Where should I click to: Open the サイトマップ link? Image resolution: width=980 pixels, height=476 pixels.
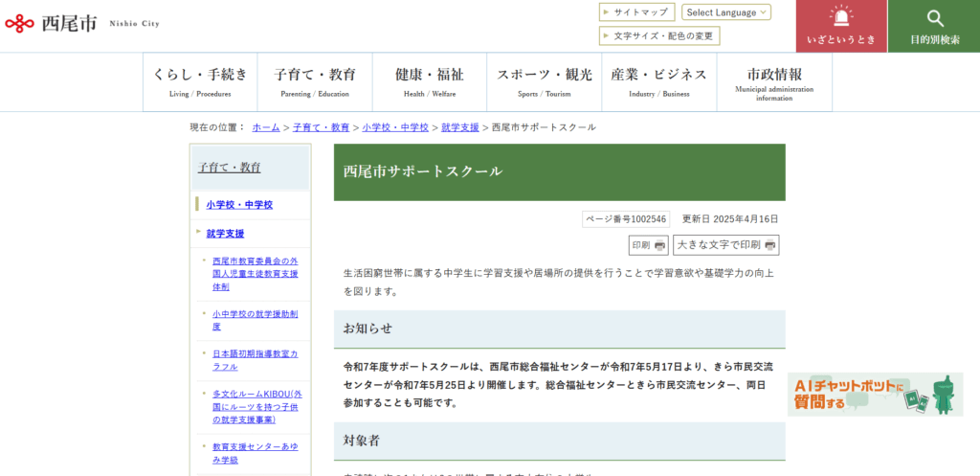tap(635, 12)
